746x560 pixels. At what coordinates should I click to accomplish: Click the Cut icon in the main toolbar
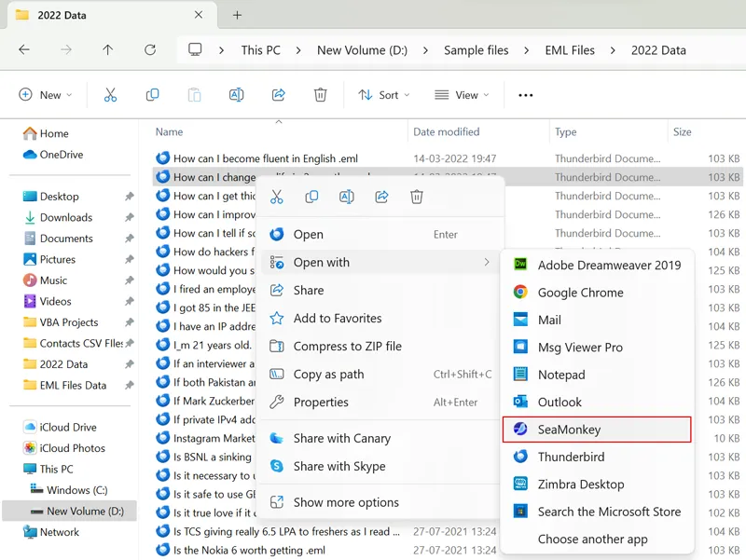click(110, 95)
